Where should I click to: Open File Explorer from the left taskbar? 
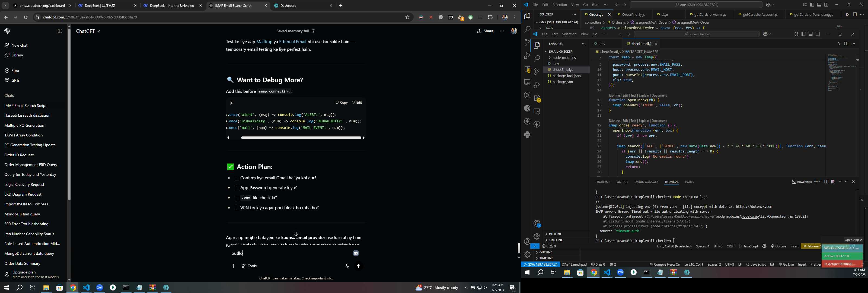pyautogui.click(x=46, y=288)
